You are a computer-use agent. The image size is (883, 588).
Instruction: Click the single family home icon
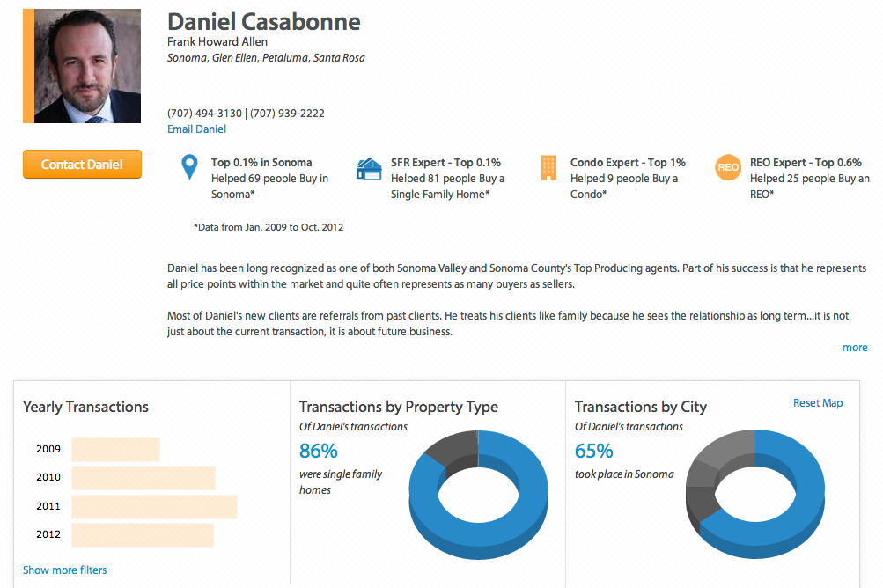(369, 168)
